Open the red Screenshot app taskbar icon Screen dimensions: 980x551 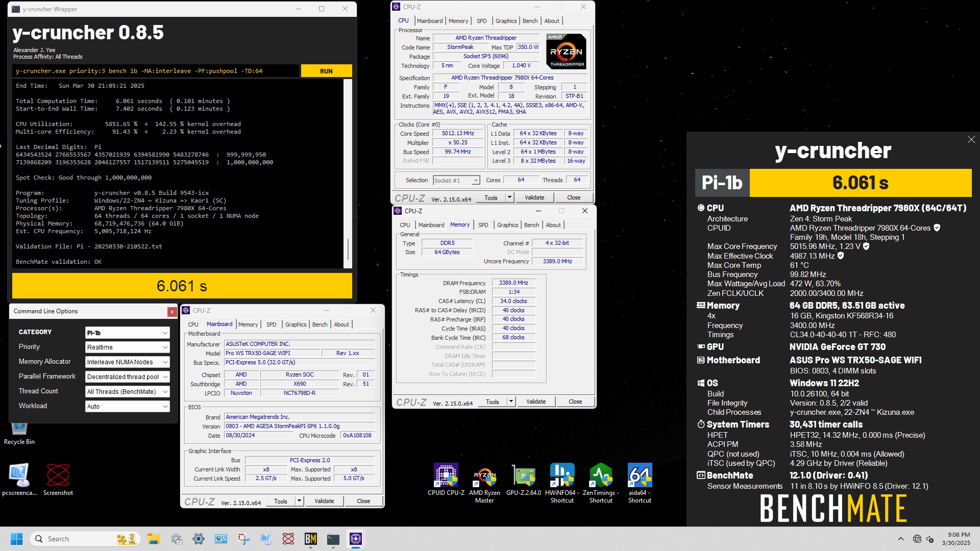pyautogui.click(x=288, y=539)
